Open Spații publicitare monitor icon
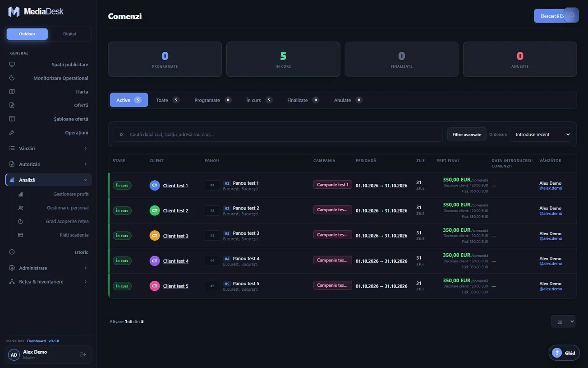588x368 pixels. (12, 65)
